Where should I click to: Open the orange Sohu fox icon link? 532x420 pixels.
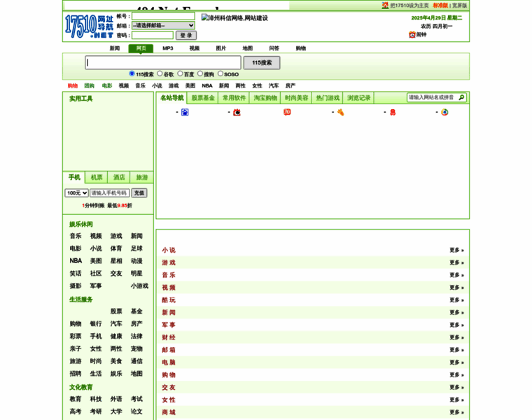point(341,112)
